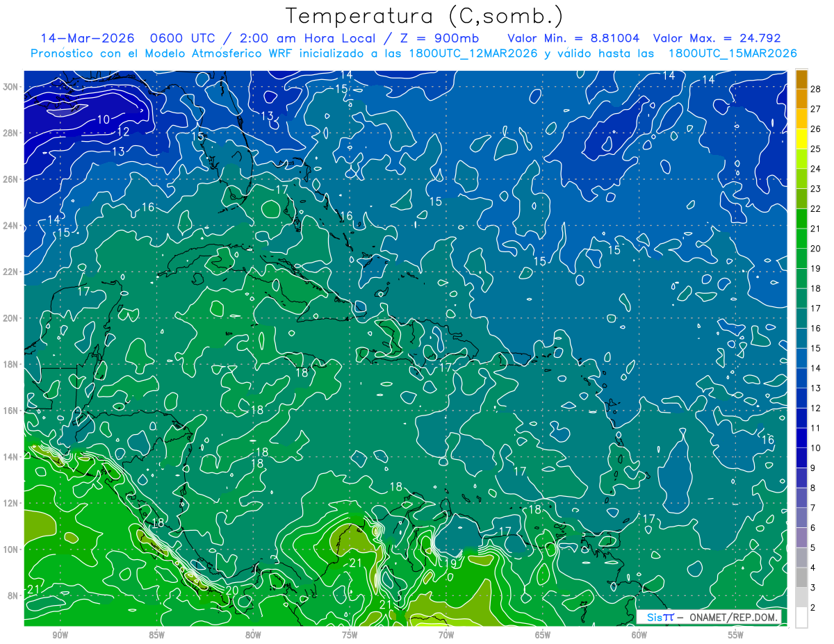Click the color scale label "8"
The image size is (834, 644).
pos(813,488)
